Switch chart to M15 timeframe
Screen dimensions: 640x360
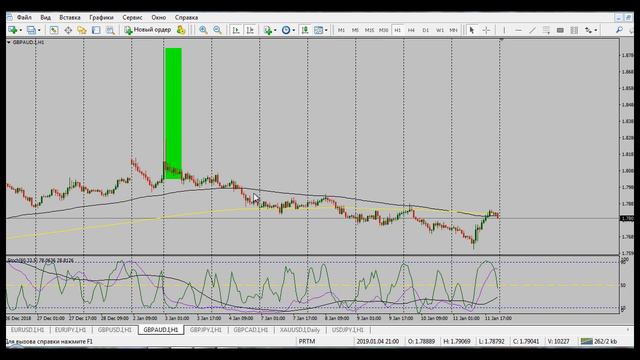pyautogui.click(x=369, y=30)
